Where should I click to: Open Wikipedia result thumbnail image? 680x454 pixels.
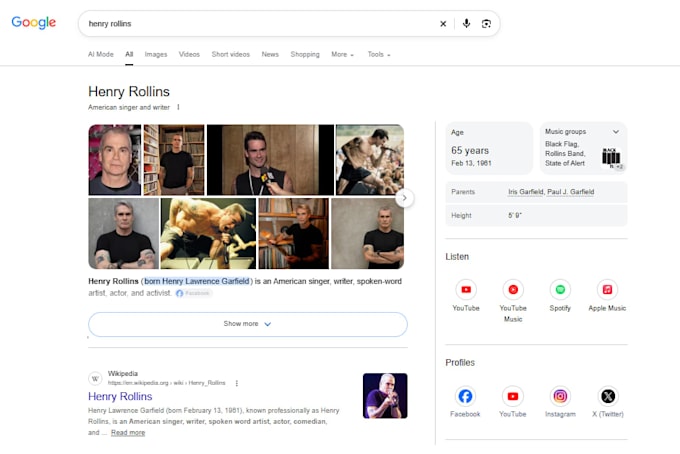click(x=385, y=396)
